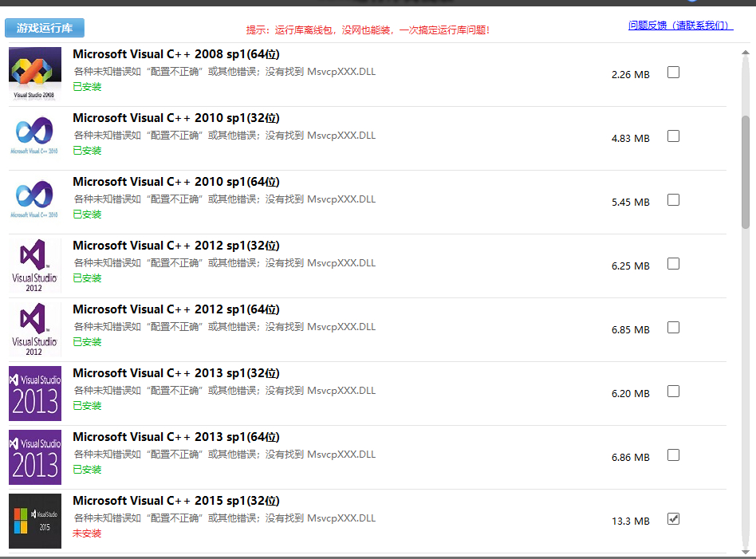Click the 6.20 MB size value
The image size is (756, 559).
[x=630, y=394]
